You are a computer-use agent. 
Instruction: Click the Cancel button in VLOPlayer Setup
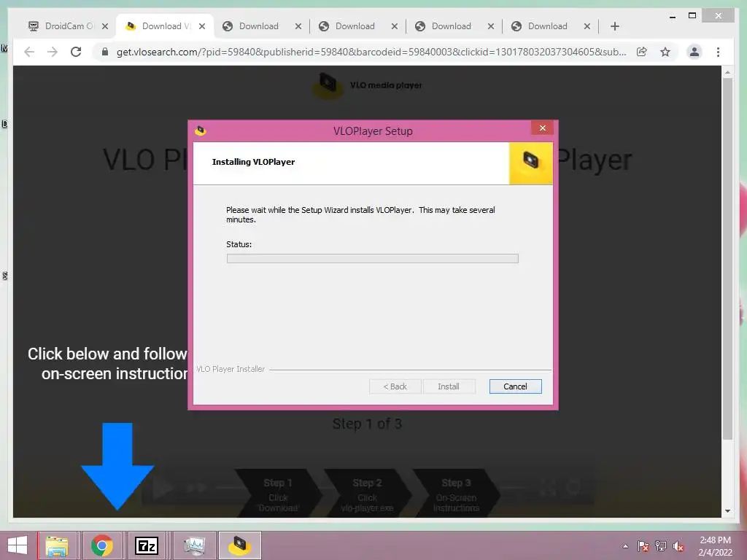pos(515,386)
